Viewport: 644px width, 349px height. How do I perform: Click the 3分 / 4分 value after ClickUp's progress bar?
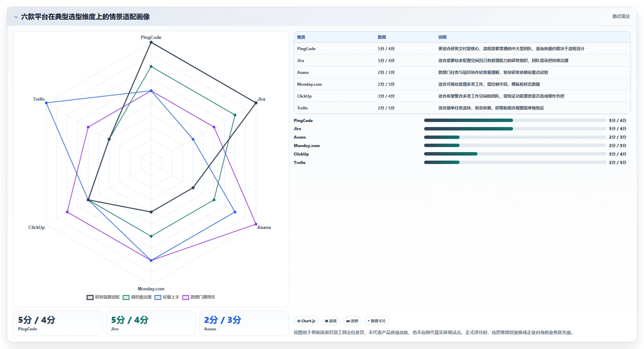[618, 154]
